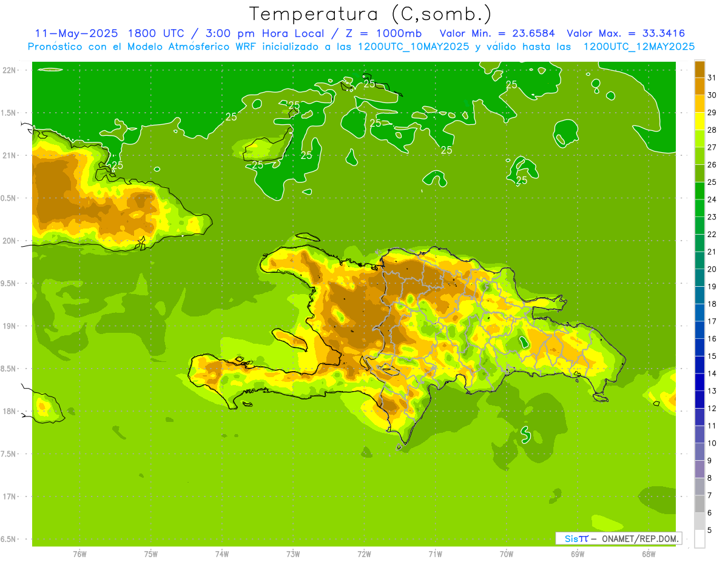The height and width of the screenshot is (562, 728).
Task: Click the '76W' longitude axis label
Action: [x=79, y=554]
